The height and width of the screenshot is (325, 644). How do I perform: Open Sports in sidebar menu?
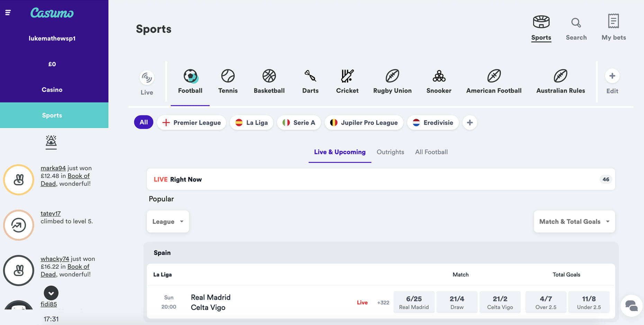pyautogui.click(x=54, y=115)
